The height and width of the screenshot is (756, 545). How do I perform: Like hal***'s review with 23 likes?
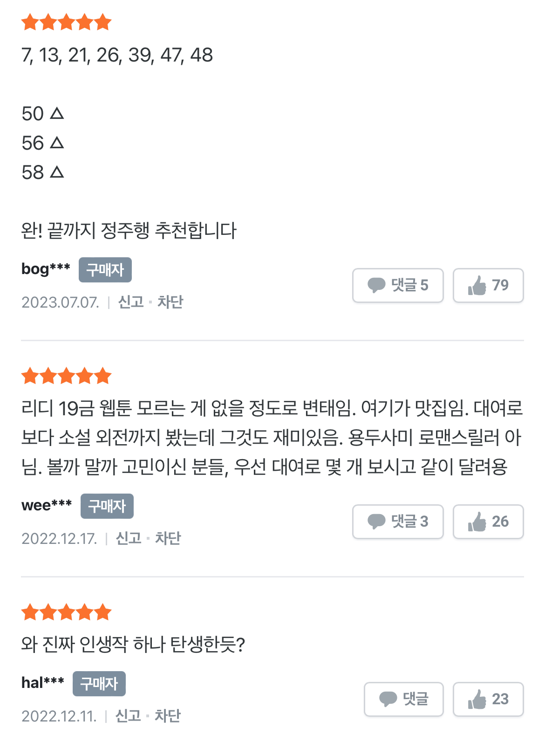[x=488, y=699]
